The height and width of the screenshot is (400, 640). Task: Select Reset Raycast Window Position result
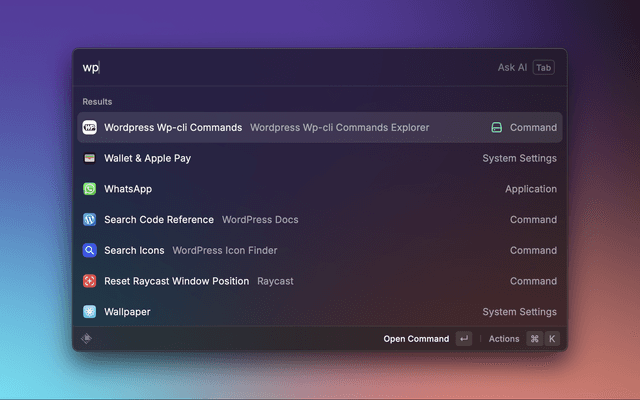coord(320,281)
